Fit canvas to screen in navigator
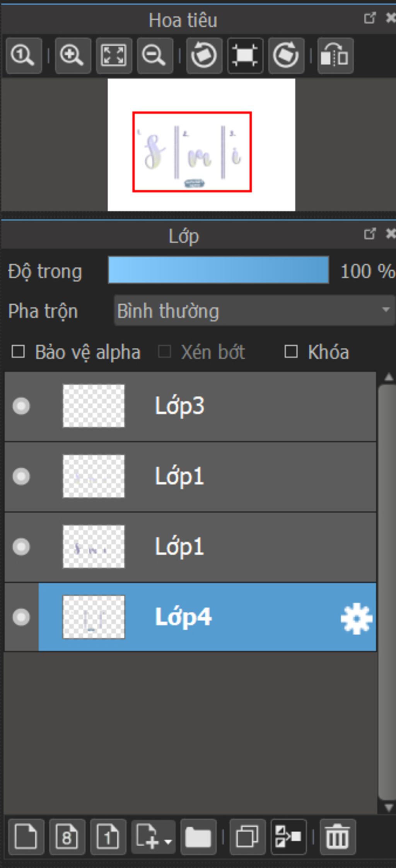This screenshot has height=868, width=396. click(113, 55)
